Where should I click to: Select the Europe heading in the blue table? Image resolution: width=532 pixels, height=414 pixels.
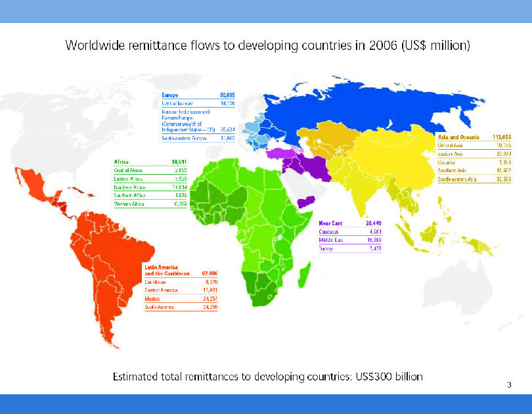pos(170,95)
